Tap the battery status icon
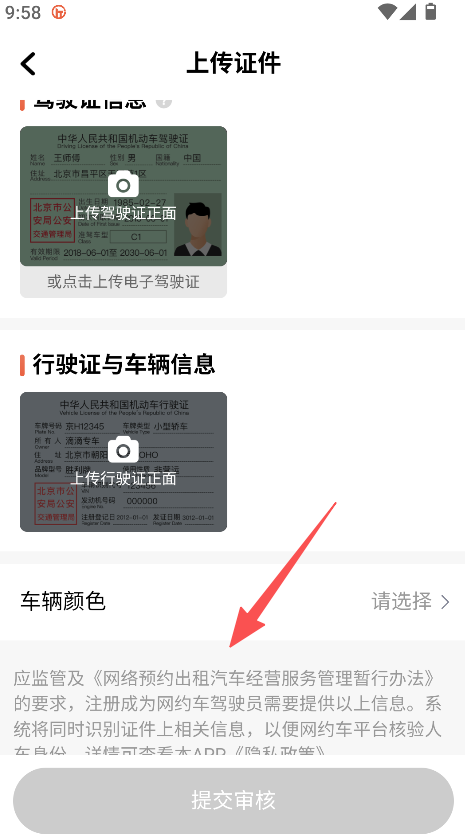Image resolution: width=465 pixels, height=840 pixels. (x=430, y=12)
